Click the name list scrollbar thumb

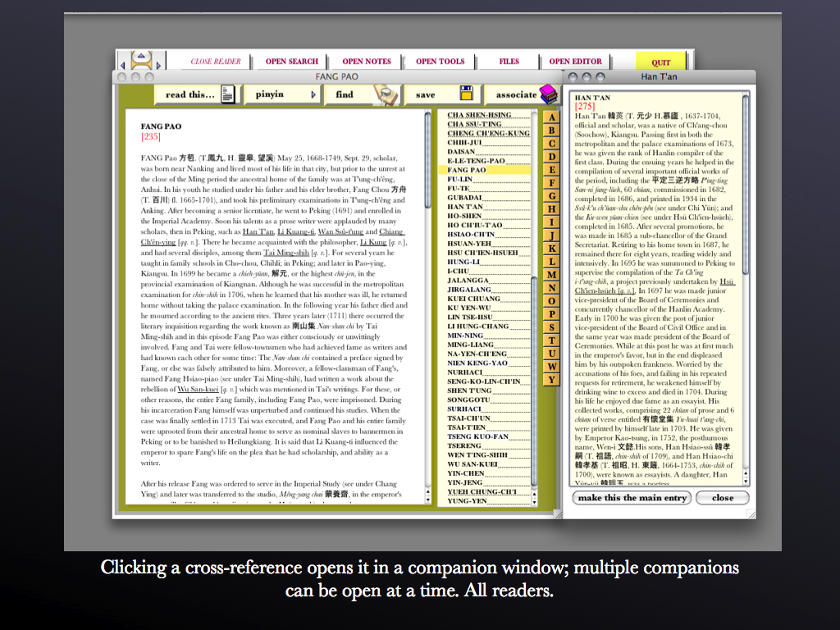(534, 381)
